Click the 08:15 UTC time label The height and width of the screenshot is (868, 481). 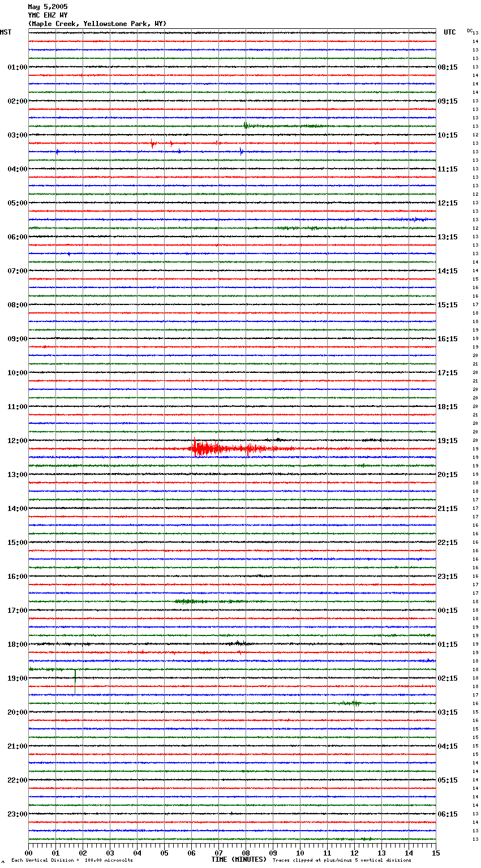tap(448, 67)
